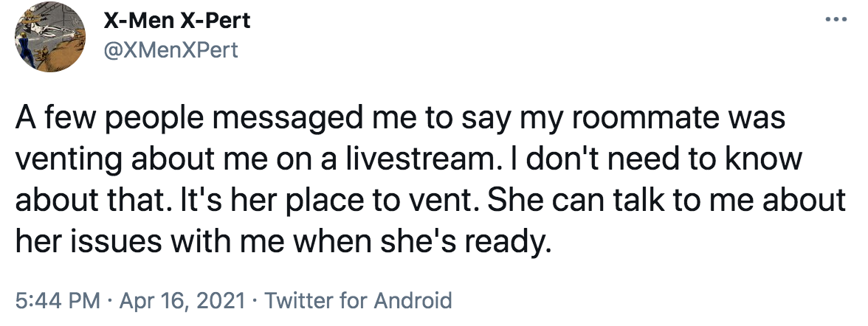This screenshot has height=326, width=868.
Task: Visit the X-Men X-Pert display name link
Action: 176,21
